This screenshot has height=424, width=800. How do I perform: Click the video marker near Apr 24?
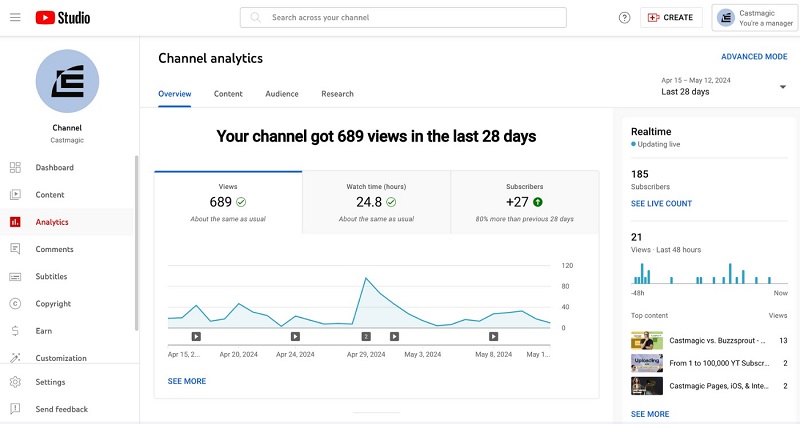coord(295,336)
